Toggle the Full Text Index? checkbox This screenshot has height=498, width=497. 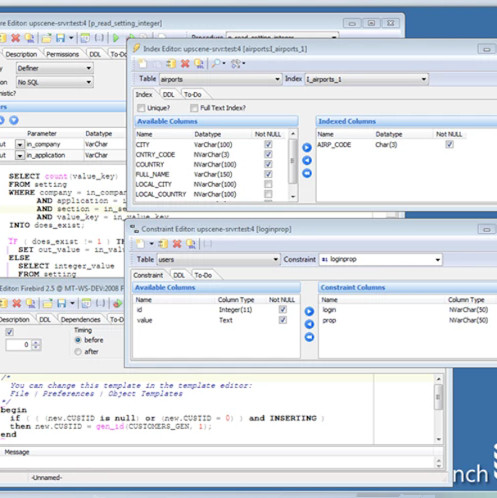194,108
